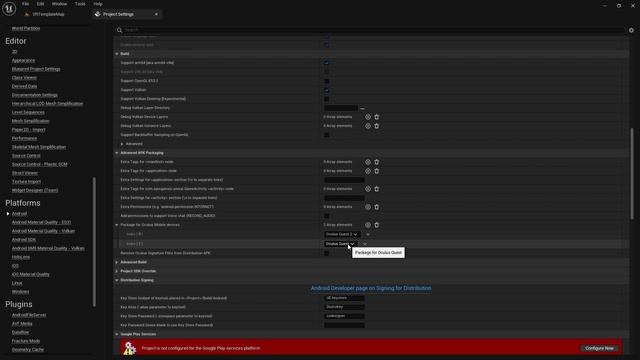Viewport: 640px width, 360px height.
Task: Click the search magnifier icon
Action: [119, 30]
